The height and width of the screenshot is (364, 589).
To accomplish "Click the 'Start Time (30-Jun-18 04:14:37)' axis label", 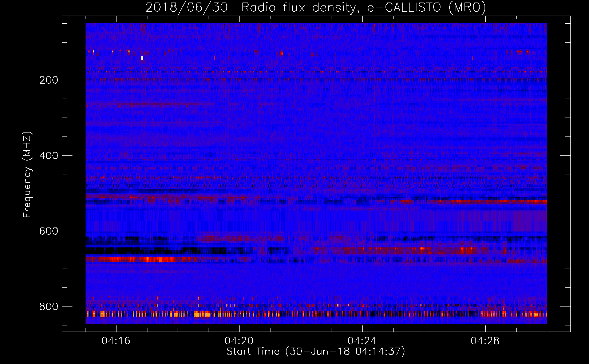I will point(316,352).
